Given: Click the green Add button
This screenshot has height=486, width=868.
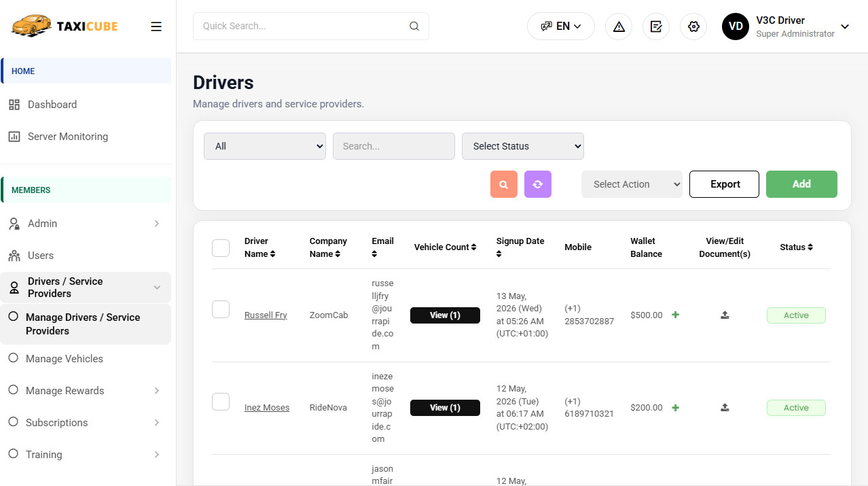Looking at the screenshot, I should point(801,184).
